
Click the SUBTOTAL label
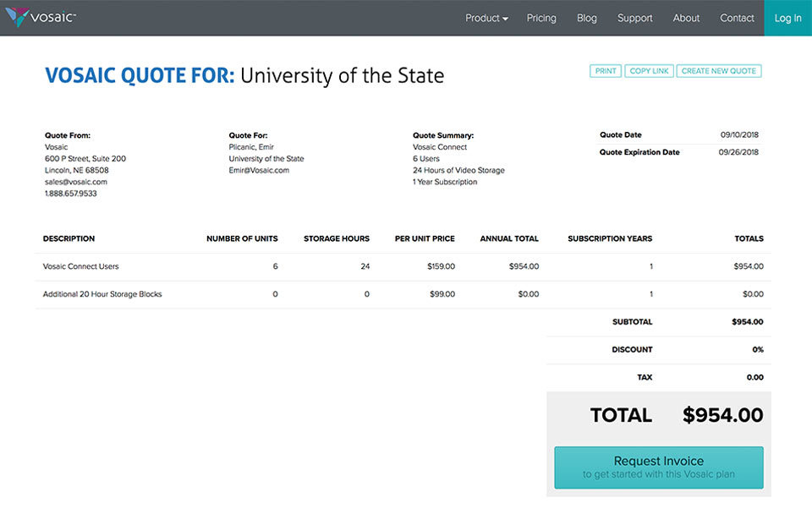pyautogui.click(x=633, y=322)
